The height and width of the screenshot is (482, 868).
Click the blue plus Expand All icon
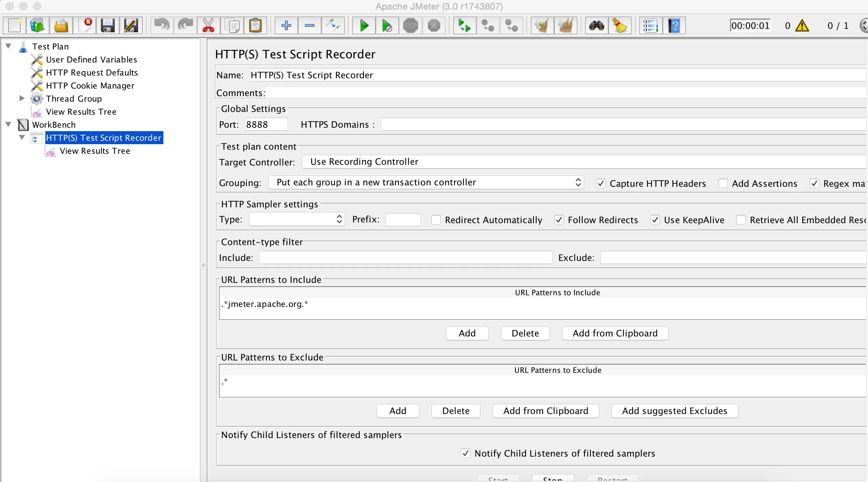click(x=286, y=26)
